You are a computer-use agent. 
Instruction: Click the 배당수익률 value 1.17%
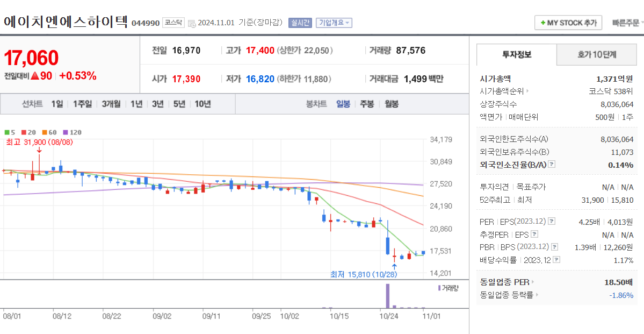point(624,260)
